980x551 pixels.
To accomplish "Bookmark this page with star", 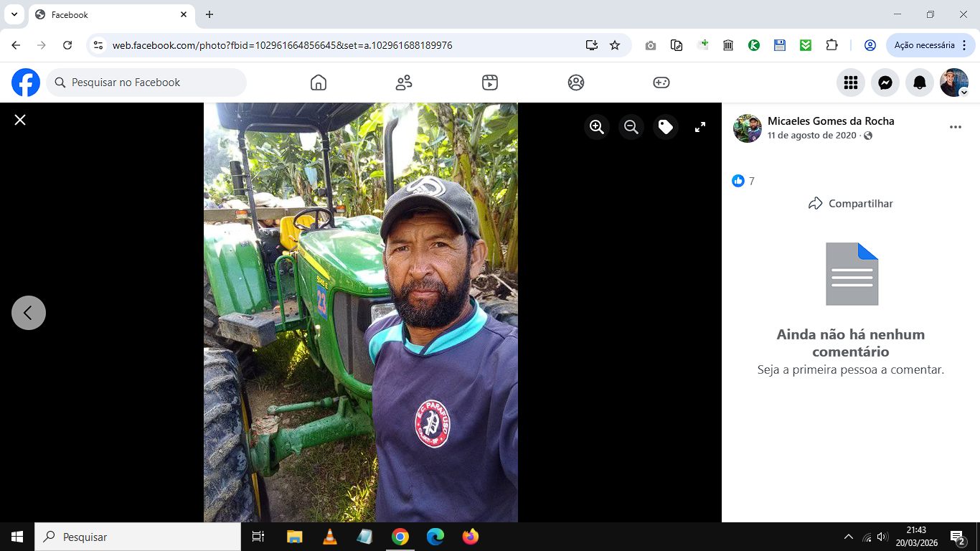I will click(615, 45).
